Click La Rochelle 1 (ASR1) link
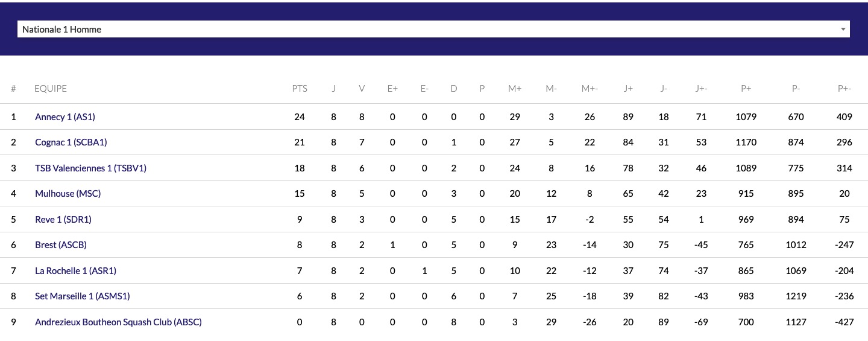 click(x=75, y=271)
